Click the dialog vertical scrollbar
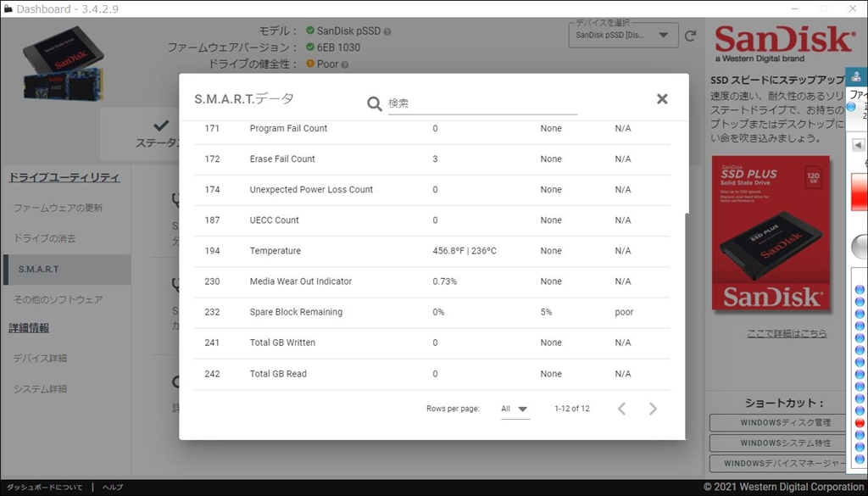Viewport: 868px width, 496px height. pos(687,326)
